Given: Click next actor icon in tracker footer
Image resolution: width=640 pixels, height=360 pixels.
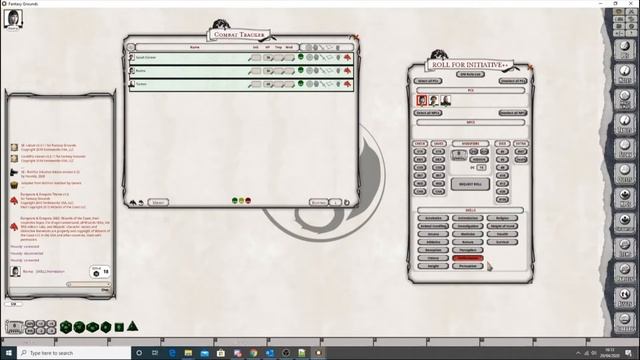Looking at the screenshot, I should pos(133,202).
